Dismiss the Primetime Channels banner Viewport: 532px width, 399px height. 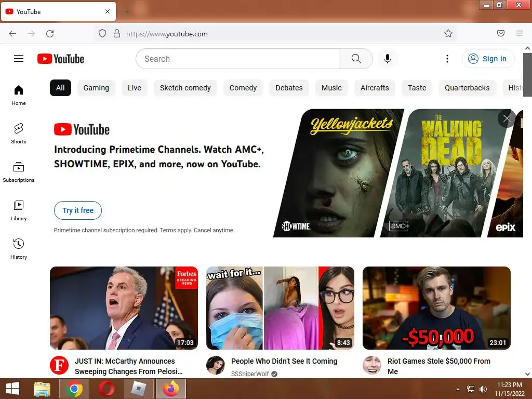coord(507,118)
